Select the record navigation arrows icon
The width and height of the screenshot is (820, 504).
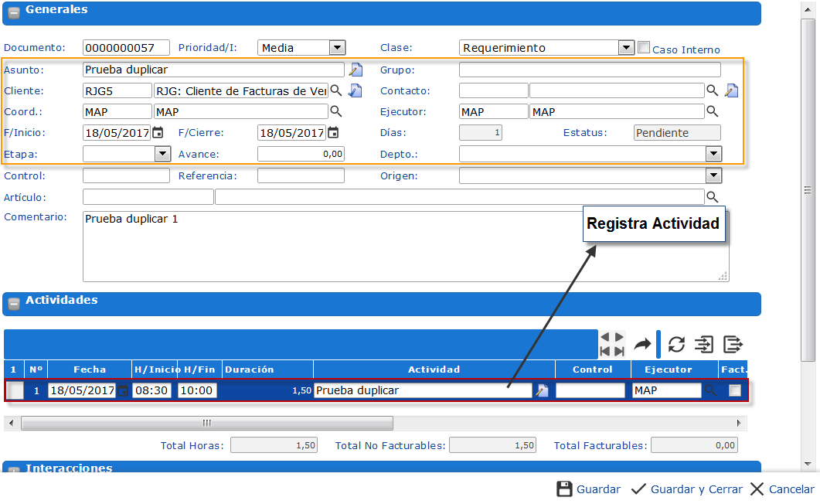point(612,344)
